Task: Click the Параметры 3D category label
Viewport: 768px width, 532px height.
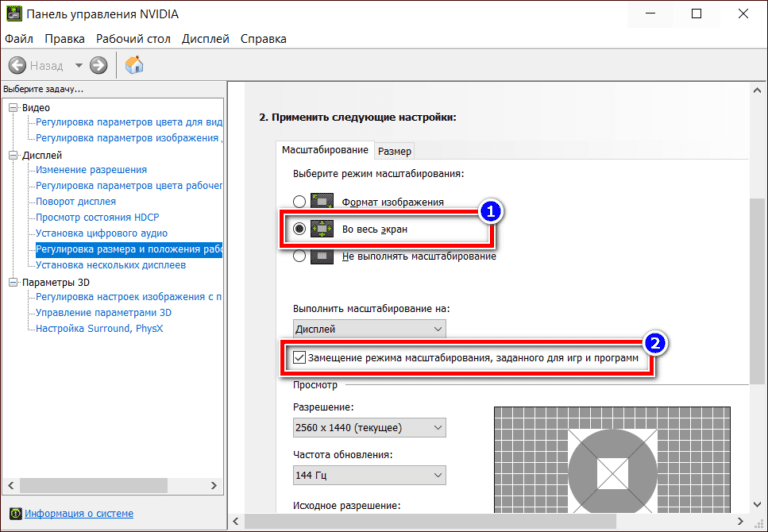Action: [x=56, y=282]
